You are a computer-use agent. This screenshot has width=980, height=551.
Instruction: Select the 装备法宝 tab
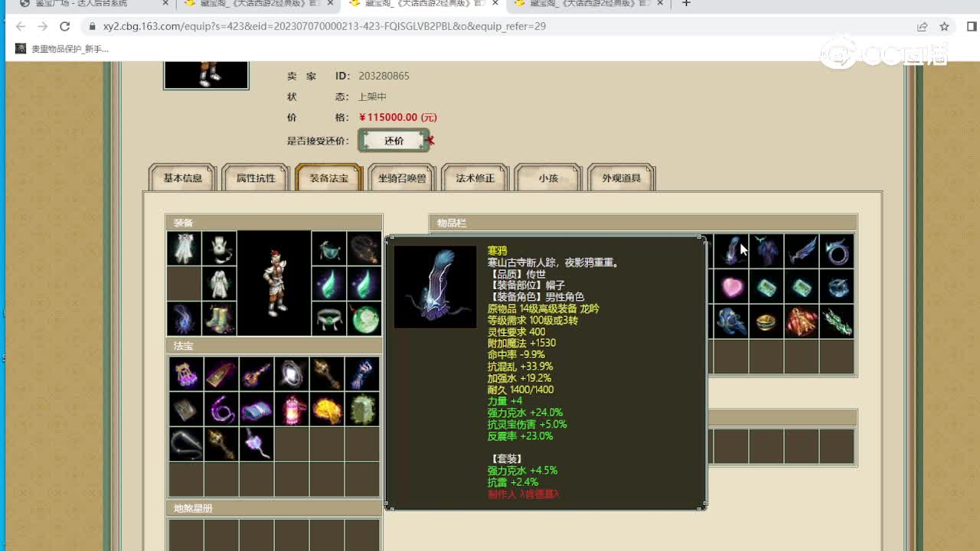tap(328, 178)
